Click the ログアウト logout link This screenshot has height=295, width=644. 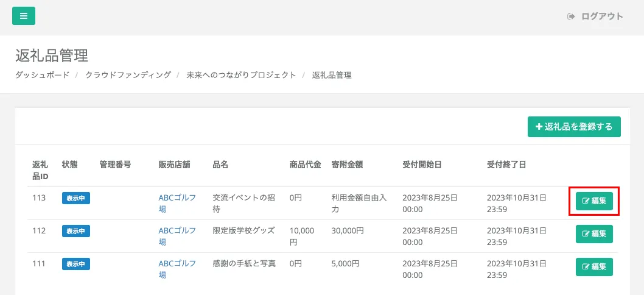tap(595, 16)
